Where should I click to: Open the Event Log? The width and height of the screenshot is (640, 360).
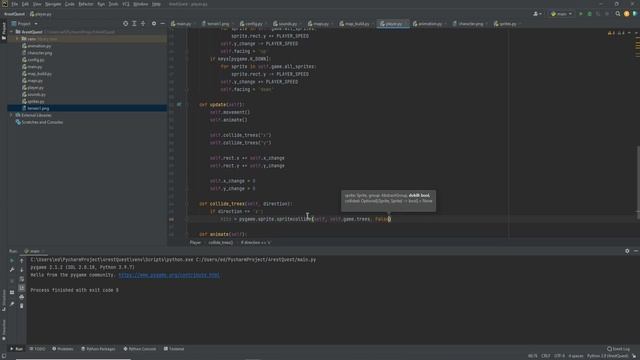(618, 349)
